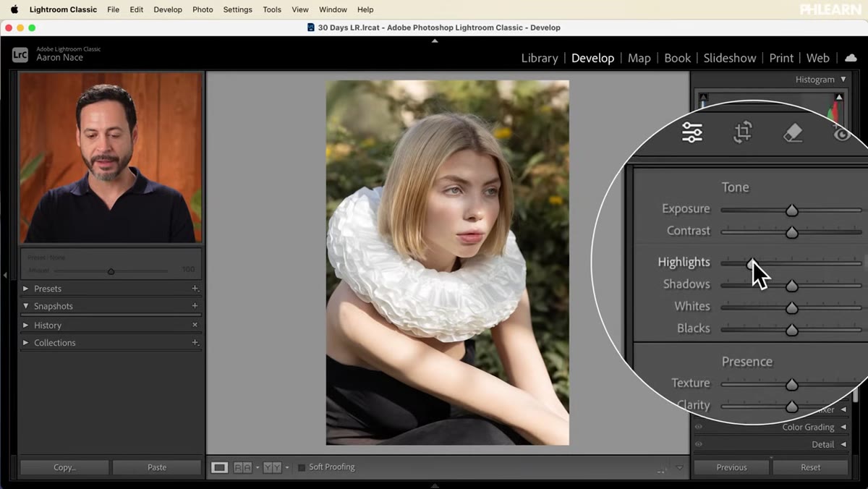Switch to Loupe view mode icon
The width and height of the screenshot is (868, 489).
(218, 467)
